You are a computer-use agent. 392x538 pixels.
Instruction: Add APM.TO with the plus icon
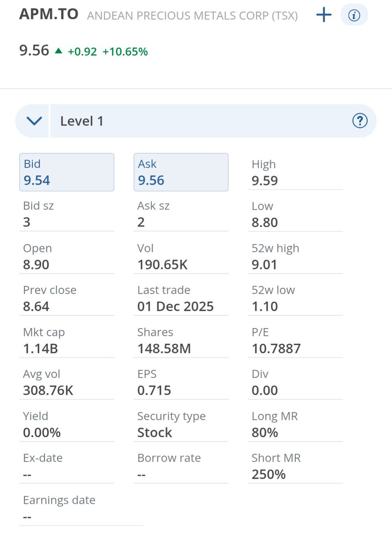pos(323,15)
